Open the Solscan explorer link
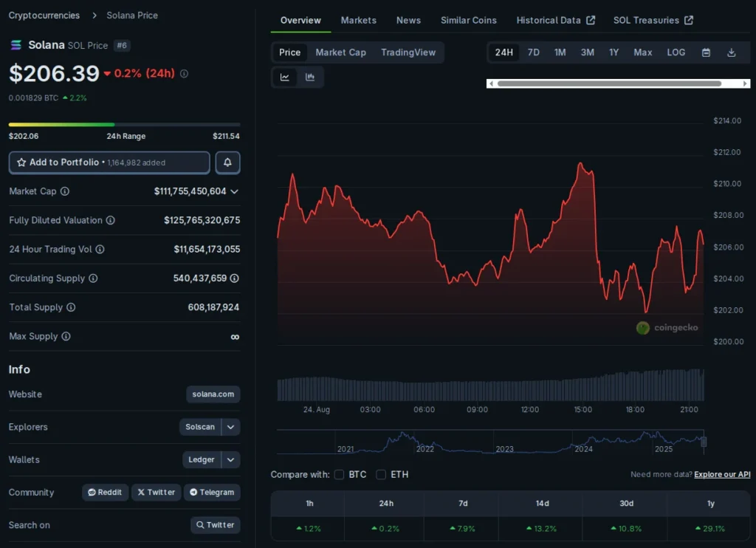 200,427
